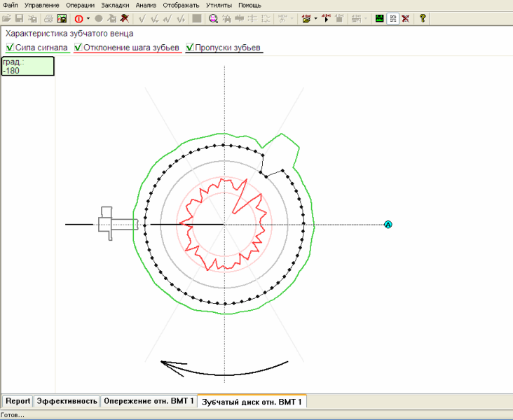Click the yellow question mark help icon
Viewport: 513px width, 420px height.
tap(423, 18)
